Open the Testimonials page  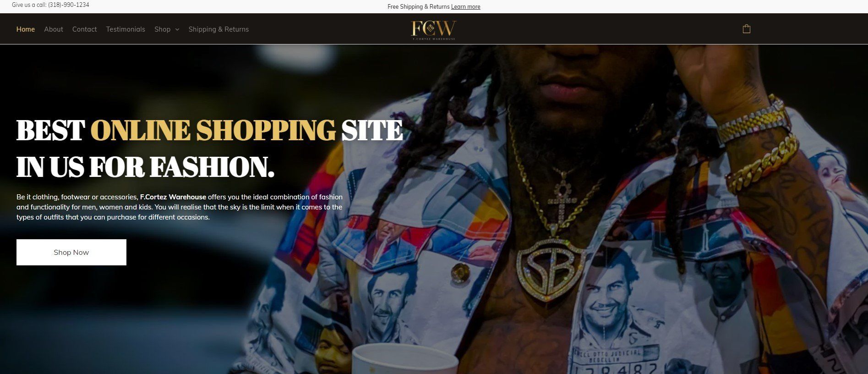pos(126,29)
